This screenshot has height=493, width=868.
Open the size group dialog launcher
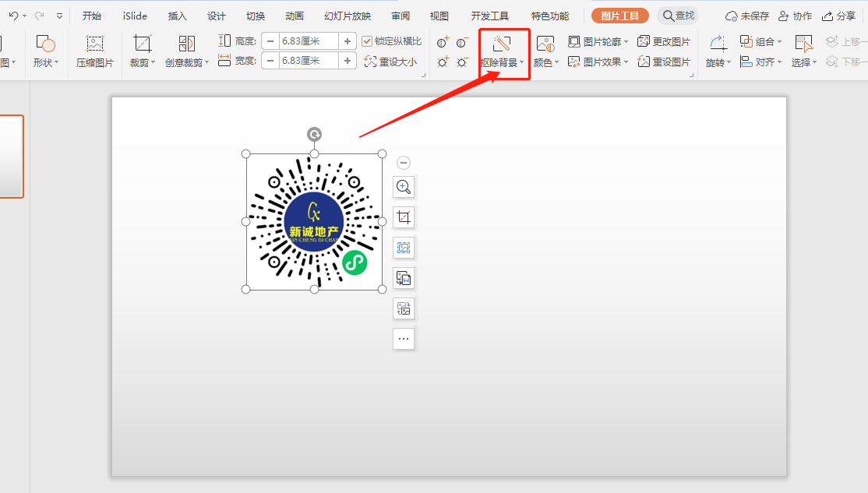[424, 75]
